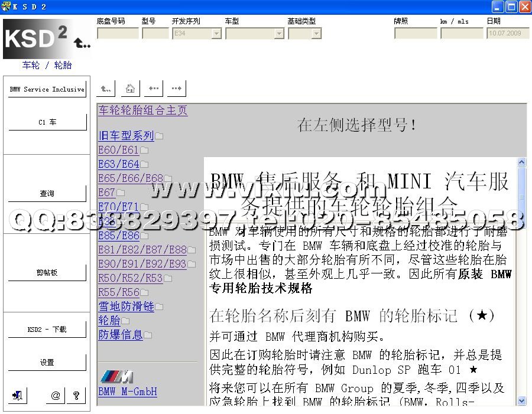Click the content pane scroll-down arrow
Screen dimensions: 532x414
(x=521, y=400)
